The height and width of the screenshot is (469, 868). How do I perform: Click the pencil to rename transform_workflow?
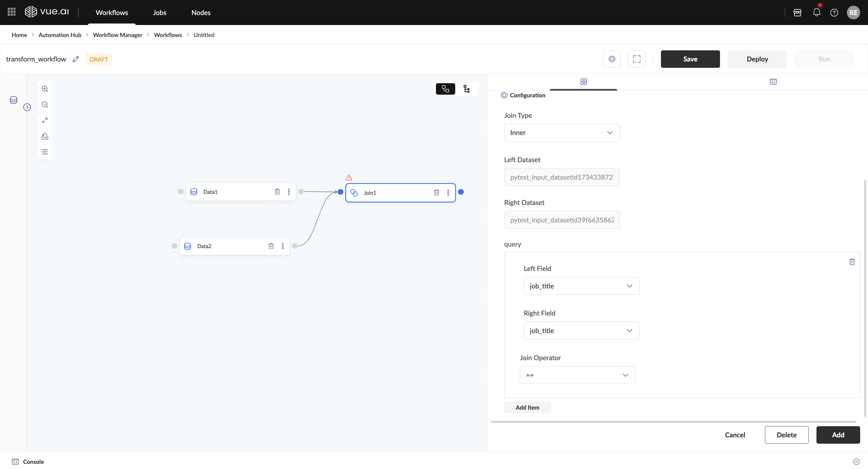coord(76,59)
